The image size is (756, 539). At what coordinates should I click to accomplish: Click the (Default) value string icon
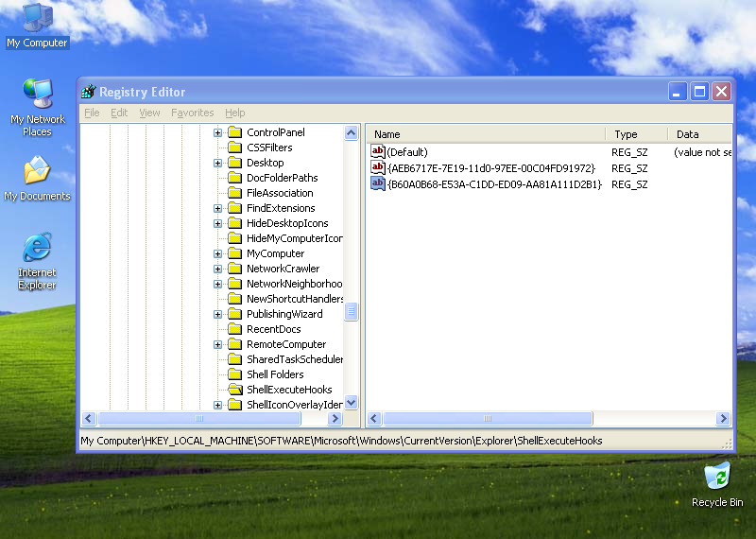[x=377, y=151]
